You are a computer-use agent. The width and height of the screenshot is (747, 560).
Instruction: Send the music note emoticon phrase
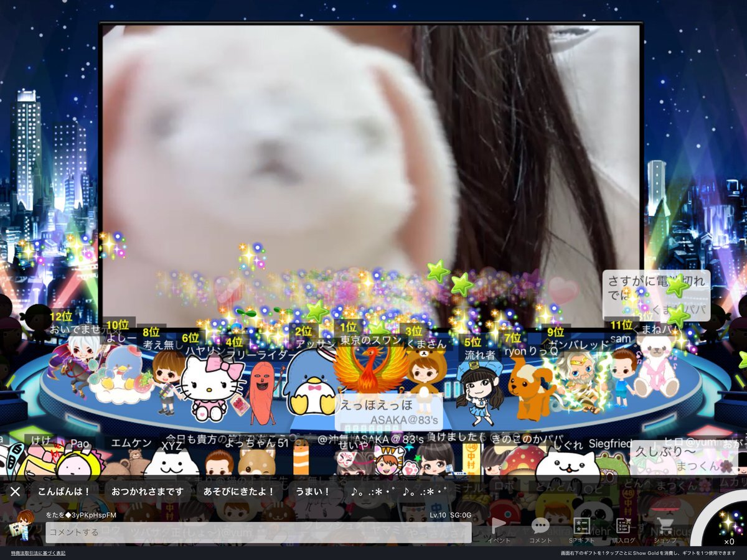[x=398, y=492]
